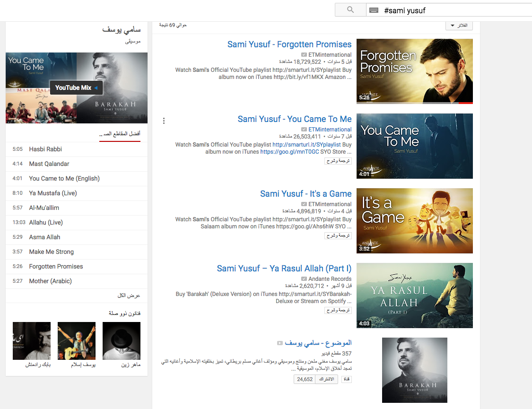Click red progress bar on Forgotten Promises thumbnail
532x409 pixels.
pyautogui.click(x=465, y=103)
